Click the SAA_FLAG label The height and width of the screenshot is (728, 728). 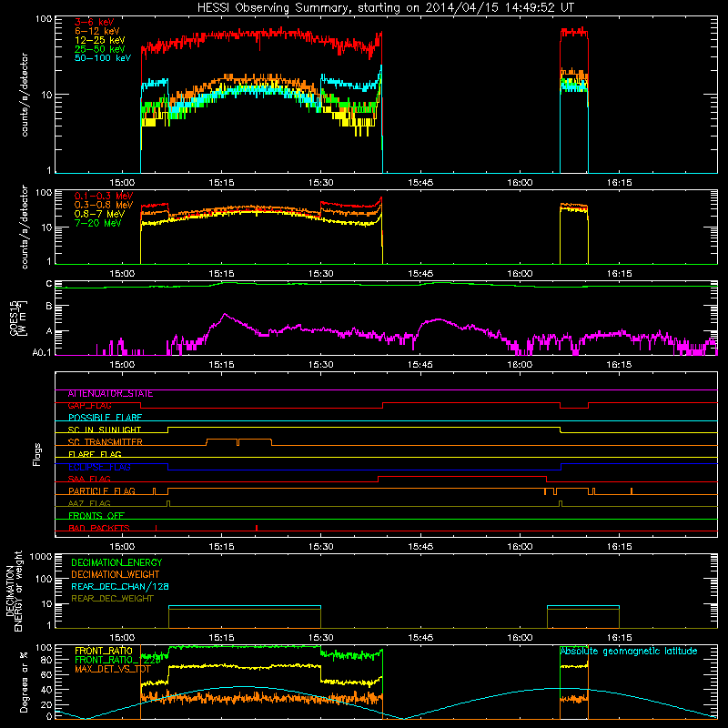tap(89, 480)
